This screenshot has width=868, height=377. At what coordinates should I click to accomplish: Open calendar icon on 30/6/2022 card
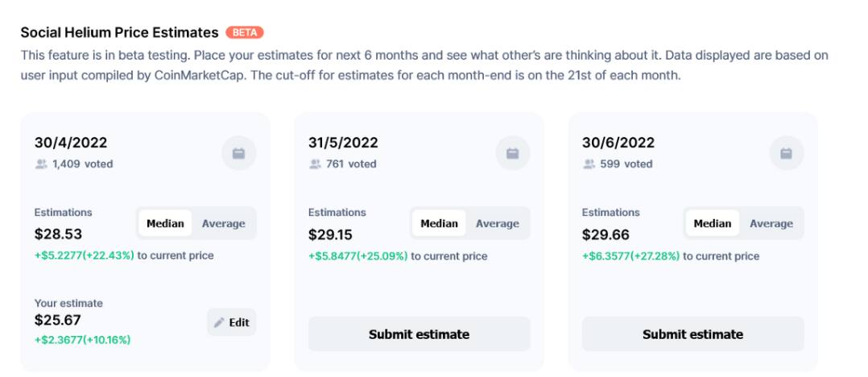click(x=786, y=153)
